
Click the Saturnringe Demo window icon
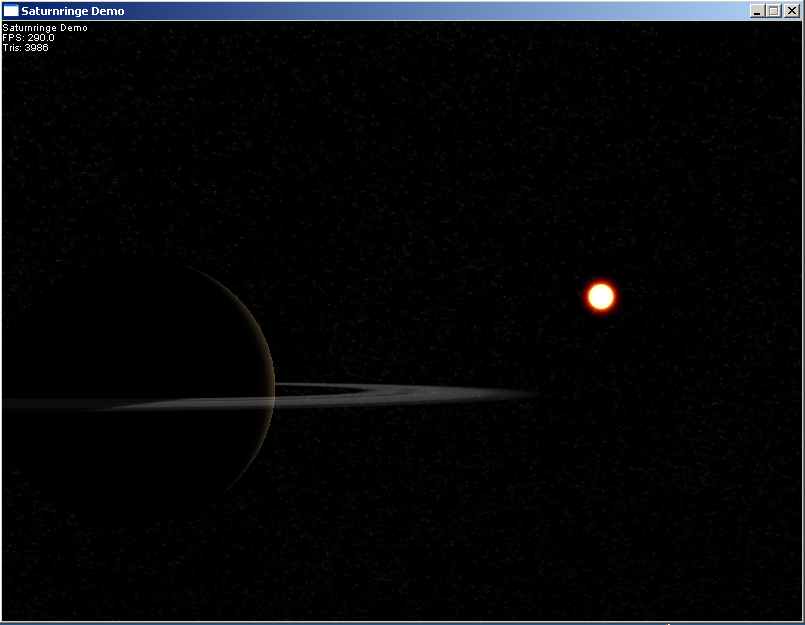11,11
